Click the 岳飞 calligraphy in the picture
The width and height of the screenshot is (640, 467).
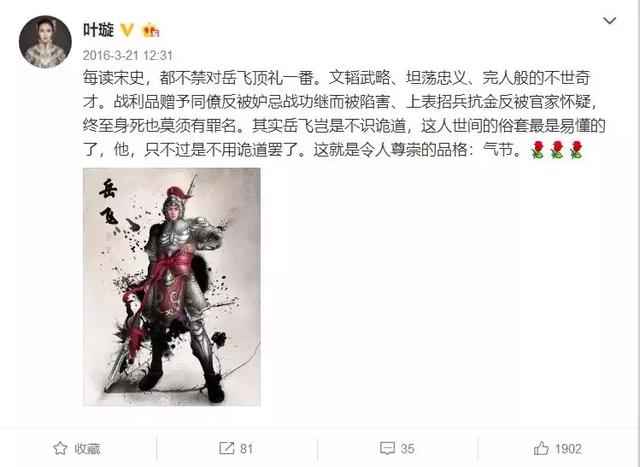109,203
